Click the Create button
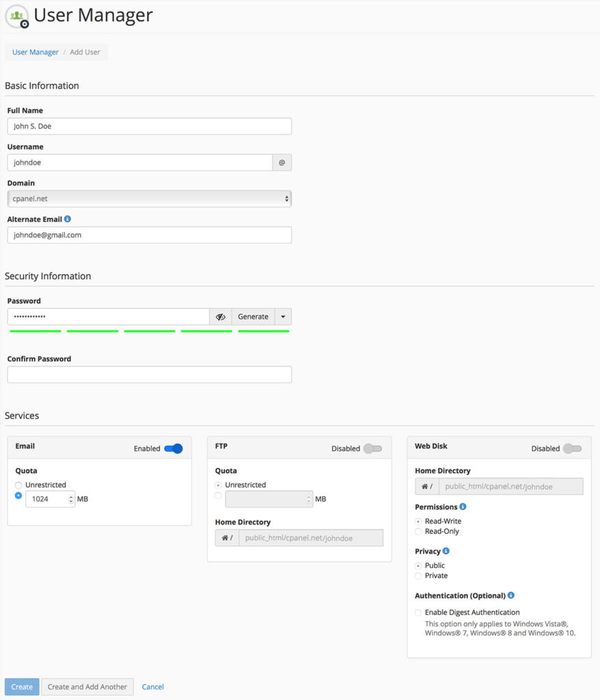Viewport: 600px width, 700px height. point(22,687)
